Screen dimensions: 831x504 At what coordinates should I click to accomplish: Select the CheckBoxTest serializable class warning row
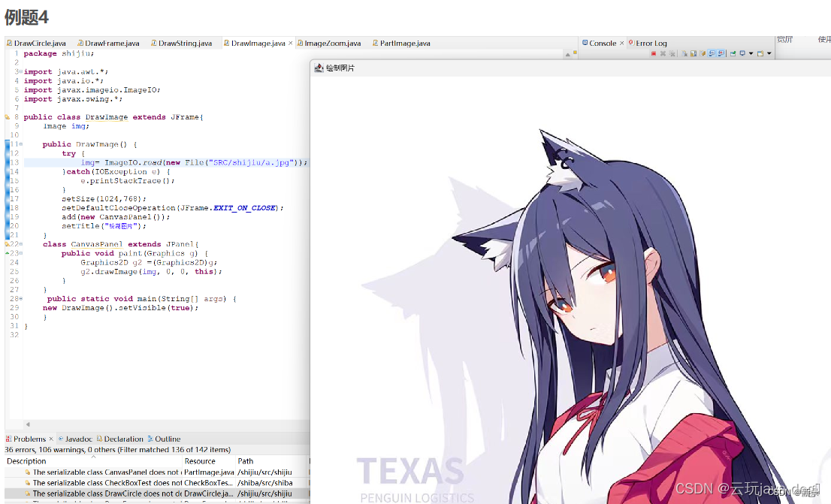157,483
